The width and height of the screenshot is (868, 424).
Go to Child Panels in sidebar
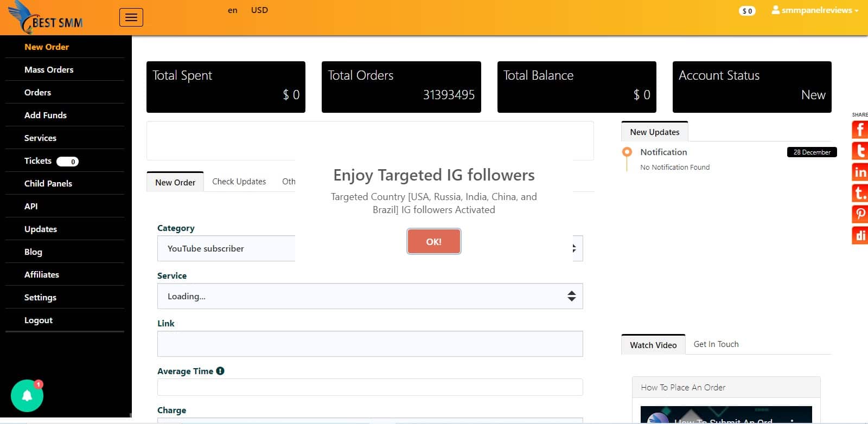coord(48,183)
